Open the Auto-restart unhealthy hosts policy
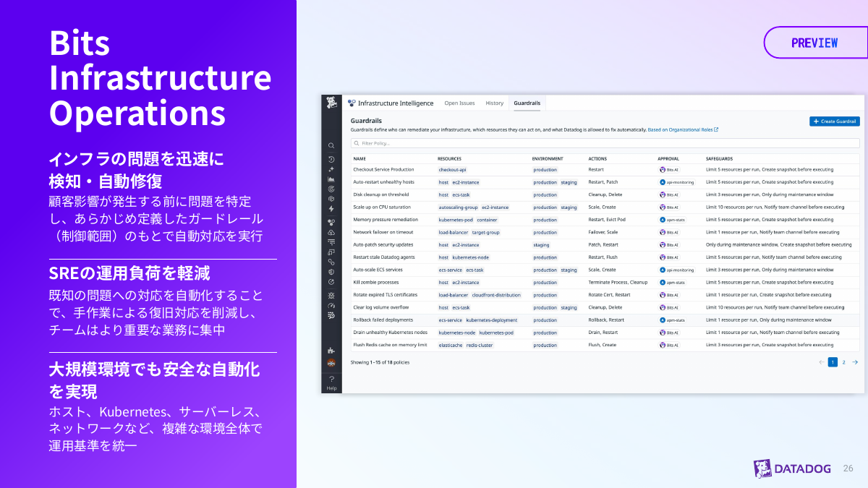Image resolution: width=868 pixels, height=488 pixels. (x=383, y=182)
